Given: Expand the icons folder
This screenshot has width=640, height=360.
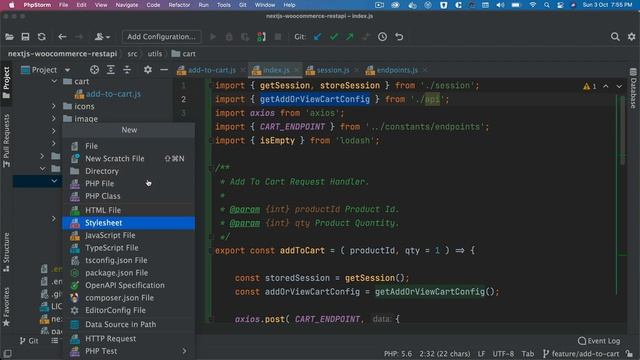Looking at the screenshot, I should [54, 106].
